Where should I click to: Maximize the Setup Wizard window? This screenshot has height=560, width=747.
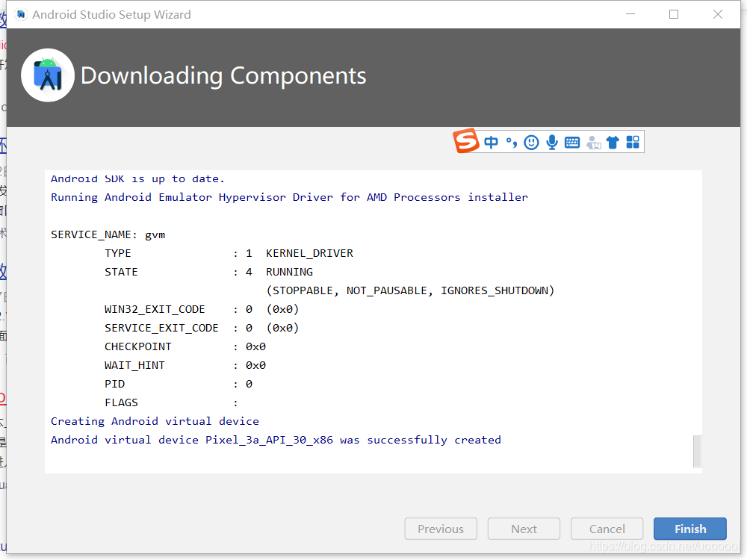coord(674,14)
